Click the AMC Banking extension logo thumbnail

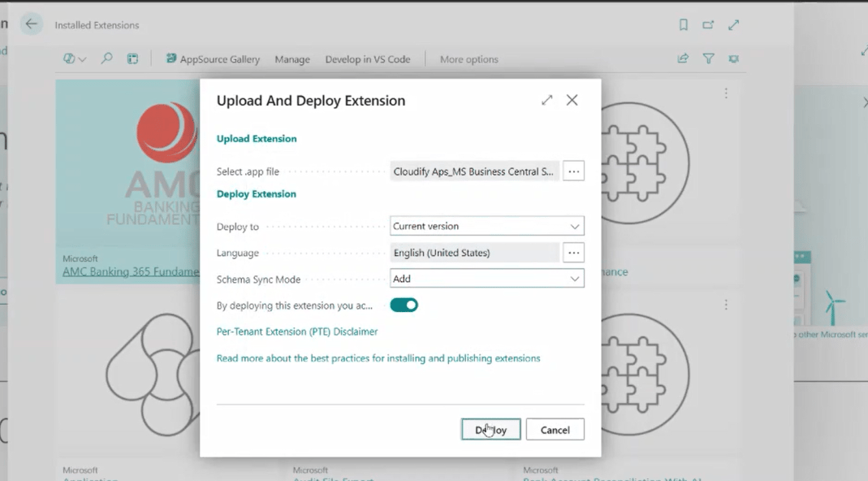tap(127, 163)
